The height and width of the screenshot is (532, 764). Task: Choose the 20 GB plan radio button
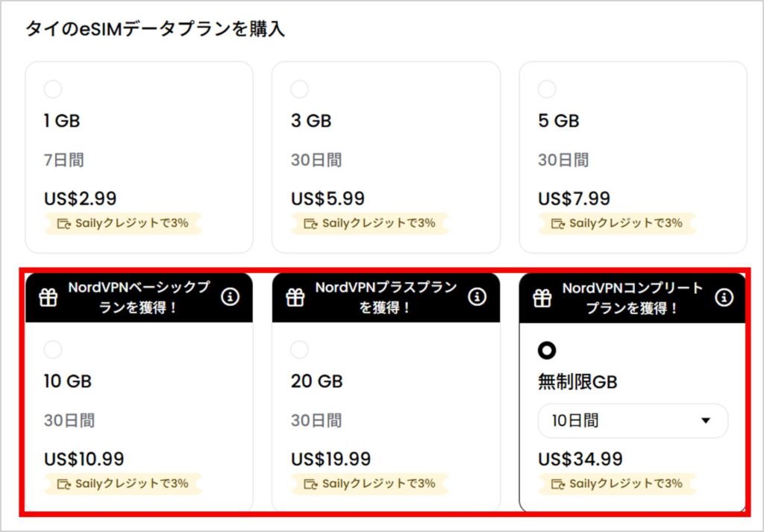(x=299, y=349)
